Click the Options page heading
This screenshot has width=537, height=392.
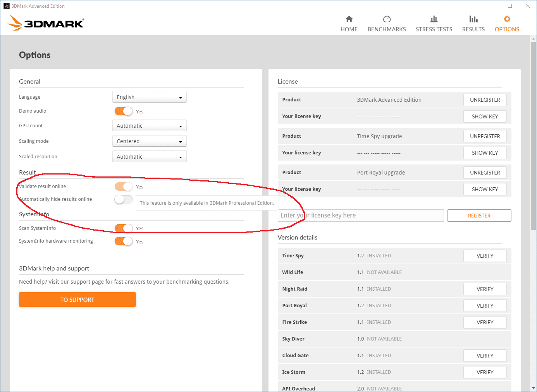(34, 55)
